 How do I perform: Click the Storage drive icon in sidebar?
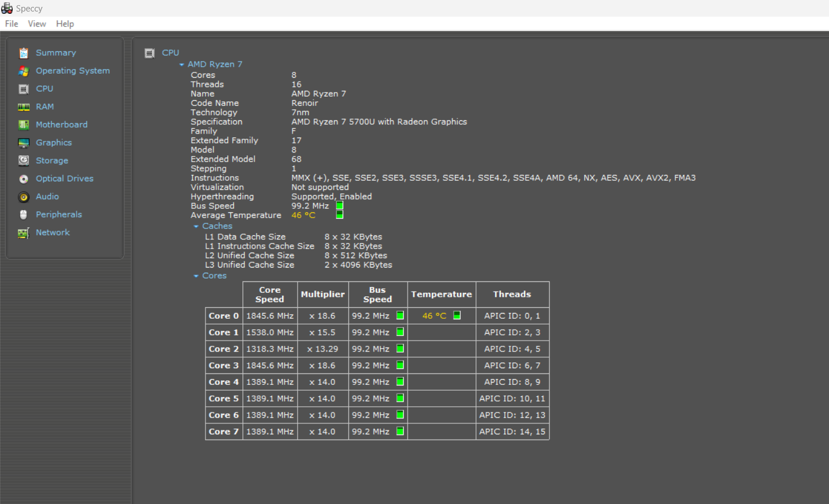click(24, 161)
